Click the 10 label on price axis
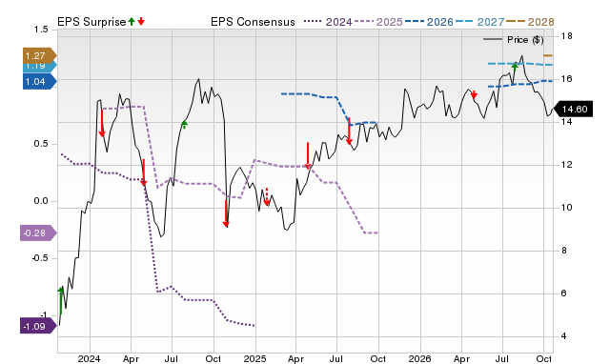 point(566,208)
